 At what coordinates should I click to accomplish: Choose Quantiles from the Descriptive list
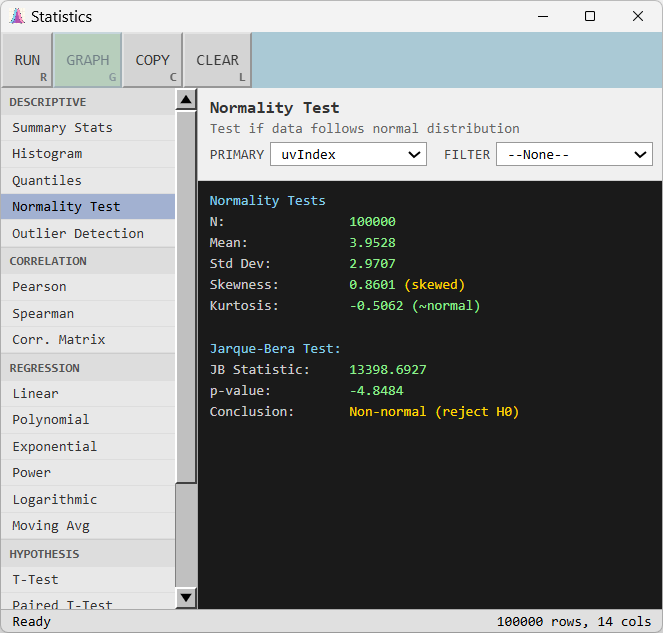coord(47,181)
